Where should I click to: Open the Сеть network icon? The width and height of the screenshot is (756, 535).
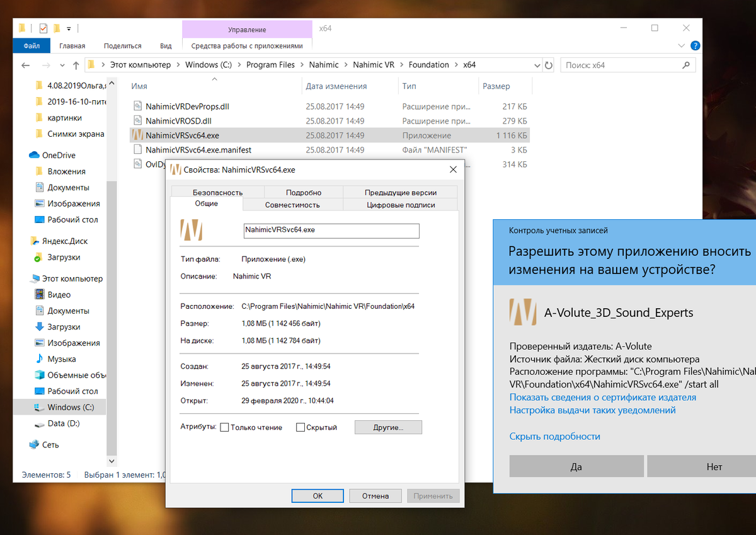click(x=34, y=444)
